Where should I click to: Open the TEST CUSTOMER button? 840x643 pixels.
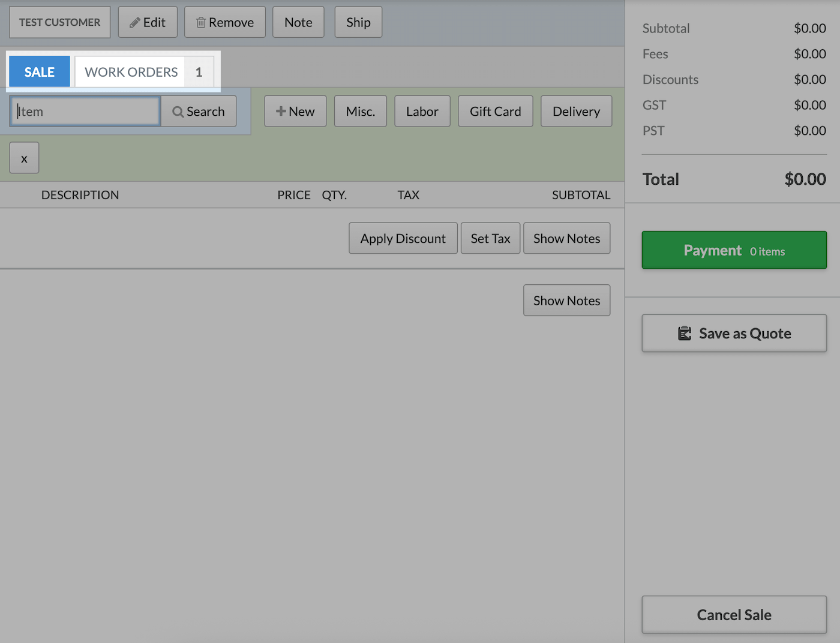(60, 22)
